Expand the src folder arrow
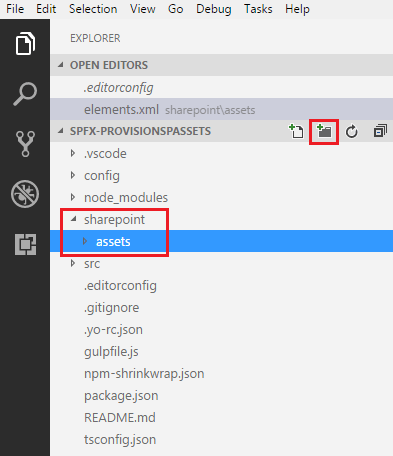Screen dimensions: 393x456 click(x=73, y=263)
